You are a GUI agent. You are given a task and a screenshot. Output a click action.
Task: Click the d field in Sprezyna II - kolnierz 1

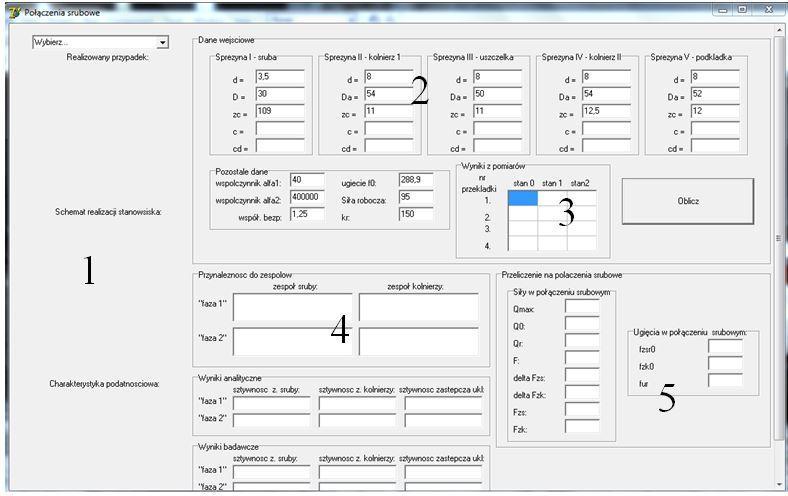pos(388,77)
